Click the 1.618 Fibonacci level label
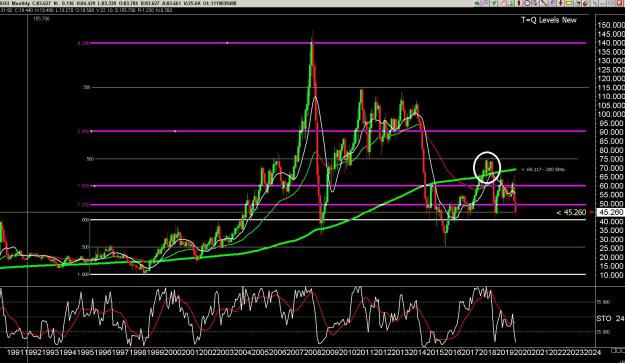The width and height of the screenshot is (625, 363). (x=83, y=186)
